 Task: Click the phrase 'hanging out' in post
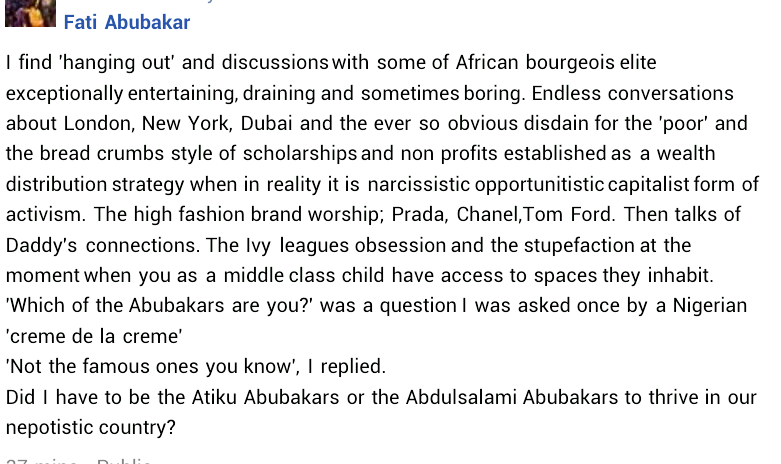(x=117, y=63)
